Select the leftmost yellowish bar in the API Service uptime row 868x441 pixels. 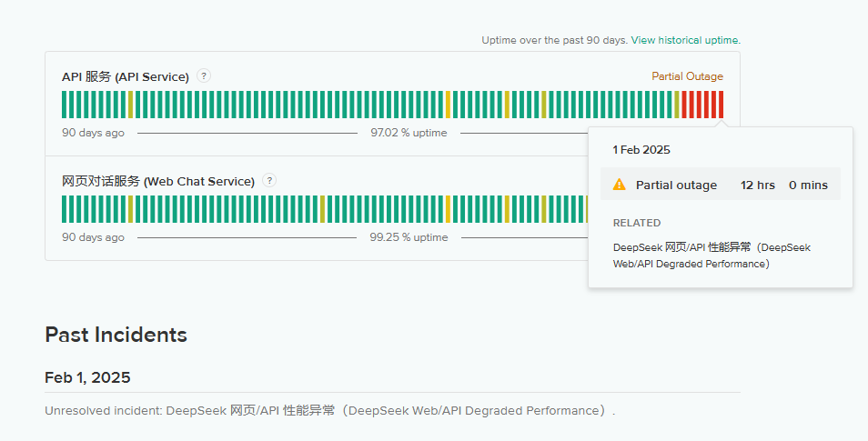coord(131,105)
